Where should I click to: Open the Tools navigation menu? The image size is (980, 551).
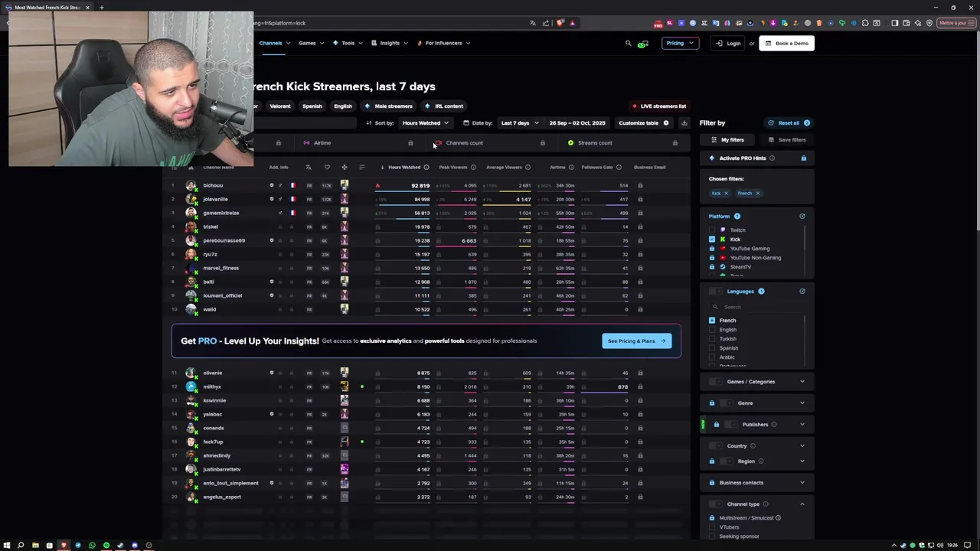pyautogui.click(x=348, y=43)
